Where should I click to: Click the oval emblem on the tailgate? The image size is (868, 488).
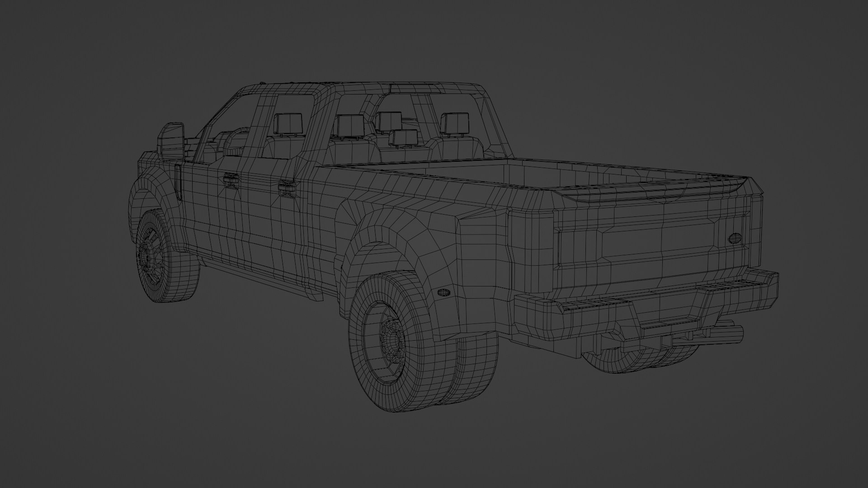coord(735,239)
